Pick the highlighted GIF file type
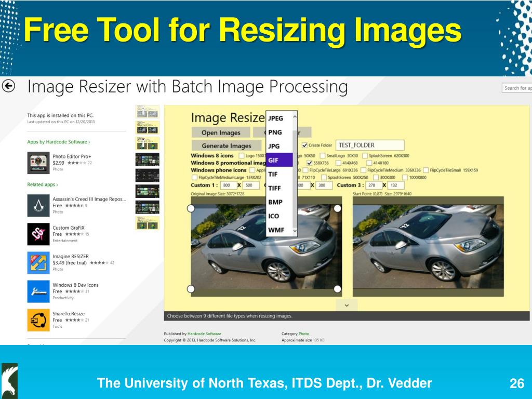This screenshot has height=399, width=532. point(279,160)
